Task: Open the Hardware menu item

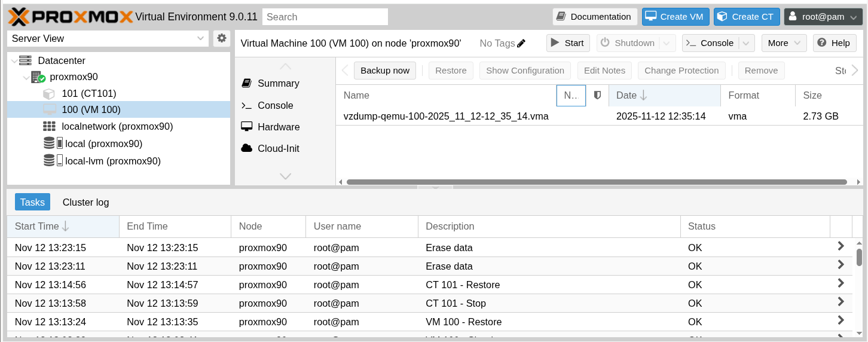Action: (278, 127)
